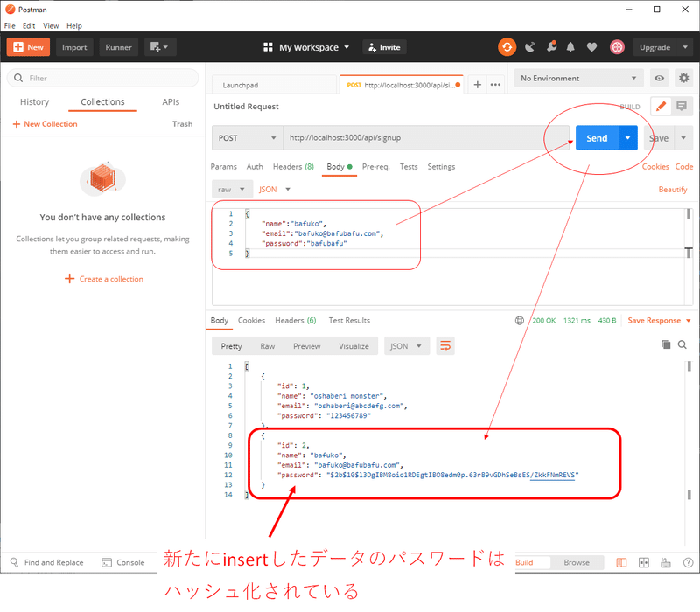This screenshot has width=700, height=612.
Task: Switch to APIs tab
Action: (171, 102)
